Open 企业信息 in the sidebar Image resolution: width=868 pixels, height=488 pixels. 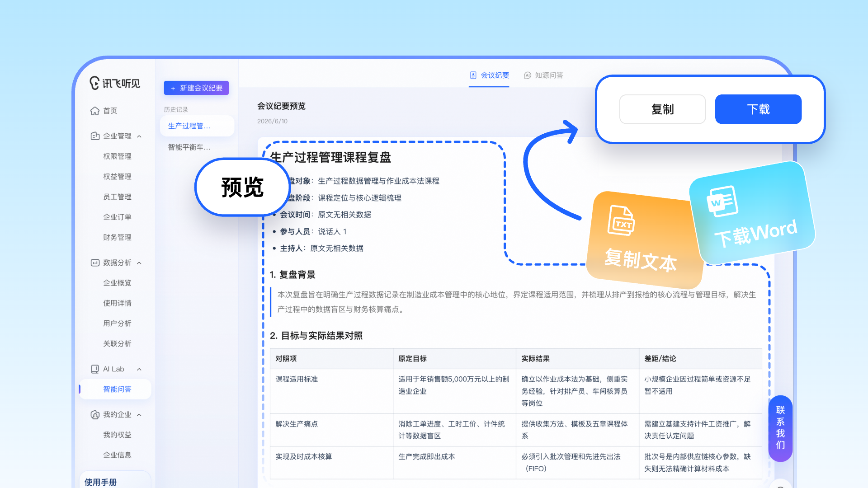click(117, 455)
